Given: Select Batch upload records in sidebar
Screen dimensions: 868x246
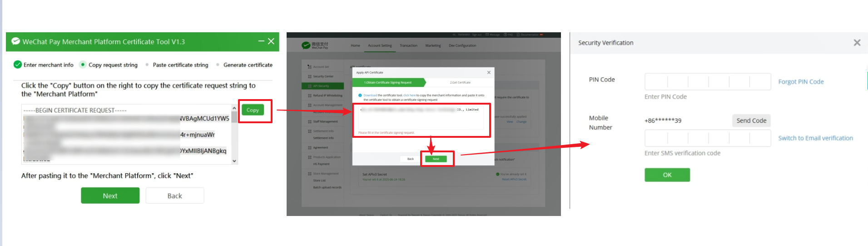Looking at the screenshot, I should click(x=327, y=187).
